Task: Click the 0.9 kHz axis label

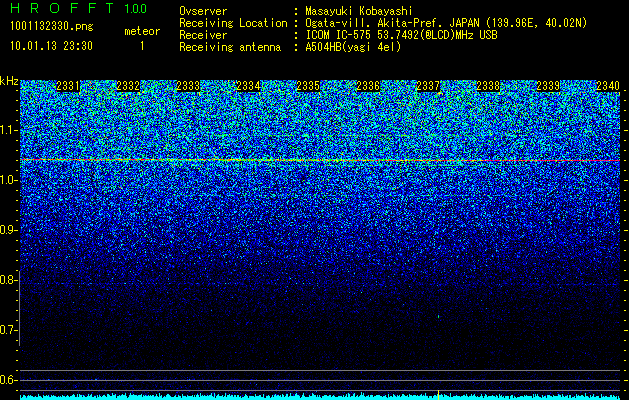Action: (7, 230)
